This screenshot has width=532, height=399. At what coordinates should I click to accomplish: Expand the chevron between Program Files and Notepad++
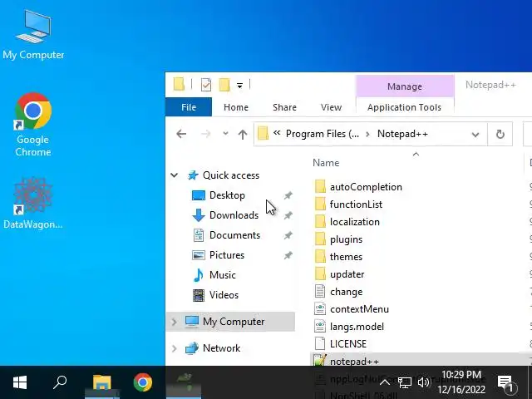367,135
